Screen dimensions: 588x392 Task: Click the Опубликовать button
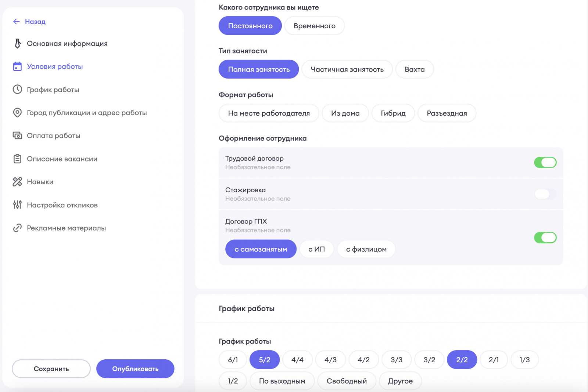click(135, 369)
